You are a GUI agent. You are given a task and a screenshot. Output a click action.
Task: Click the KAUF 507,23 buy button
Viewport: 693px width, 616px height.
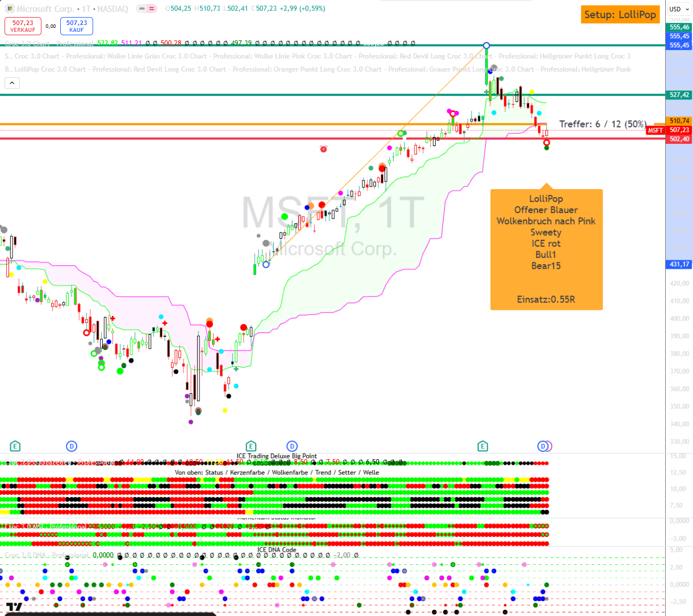pos(77,26)
